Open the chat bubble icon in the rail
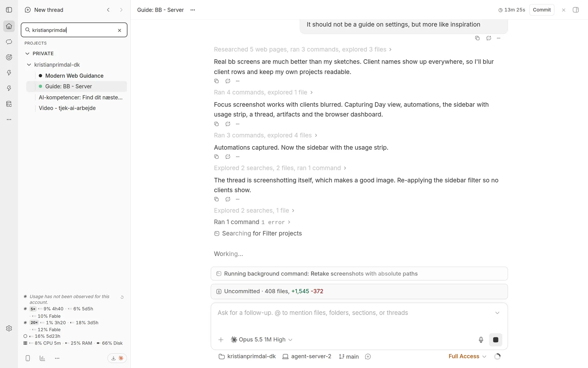This screenshot has height=368, width=588. point(9,42)
